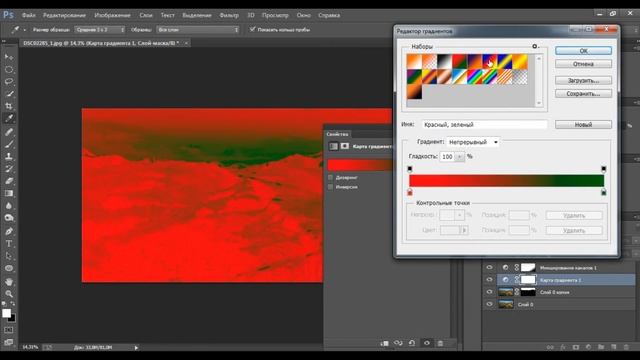
Task: Click reset adjustment icon in Properties panel
Action: [x=412, y=343]
